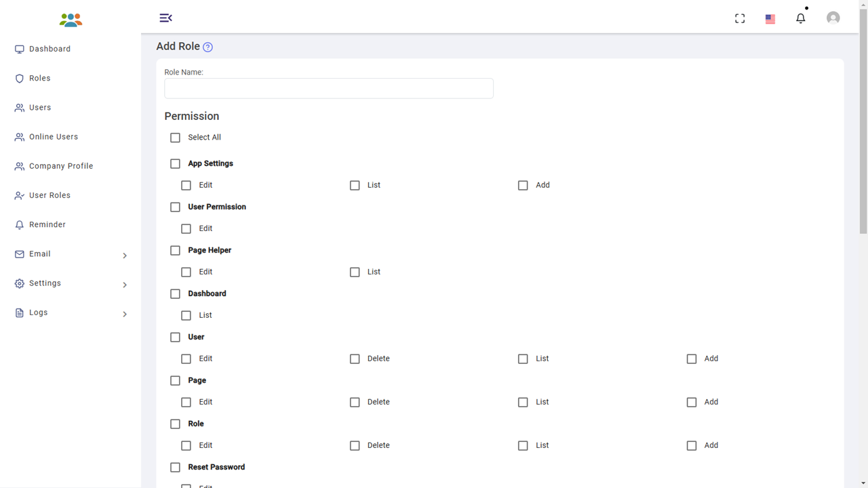Open the notifications bell
This screenshot has width=868, height=488.
(x=801, y=18)
